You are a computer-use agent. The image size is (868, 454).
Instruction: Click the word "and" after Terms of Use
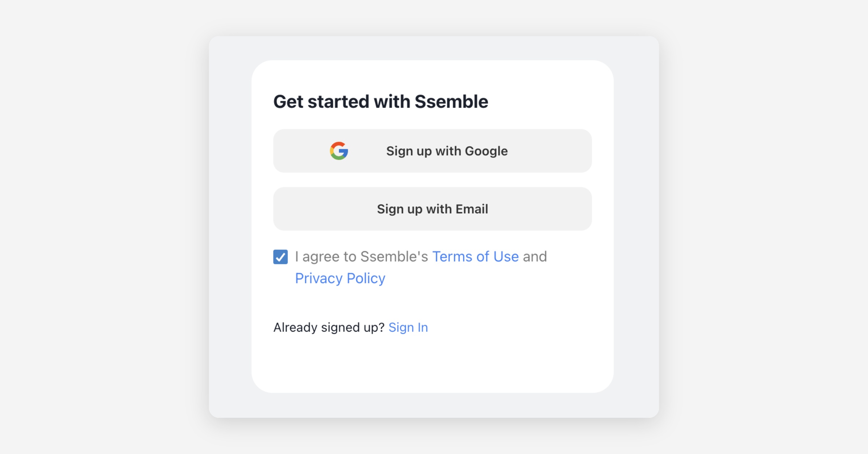pos(535,257)
